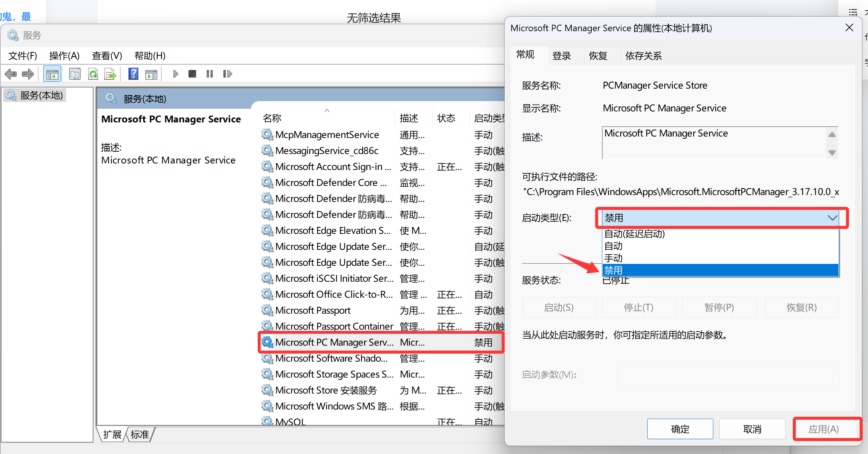Click the gear icon of McpManagementService
The image size is (868, 454).
267,135
